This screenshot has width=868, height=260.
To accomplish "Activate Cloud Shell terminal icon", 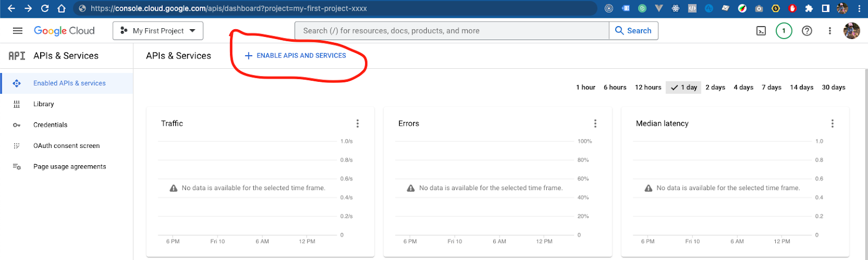I will pyautogui.click(x=761, y=31).
